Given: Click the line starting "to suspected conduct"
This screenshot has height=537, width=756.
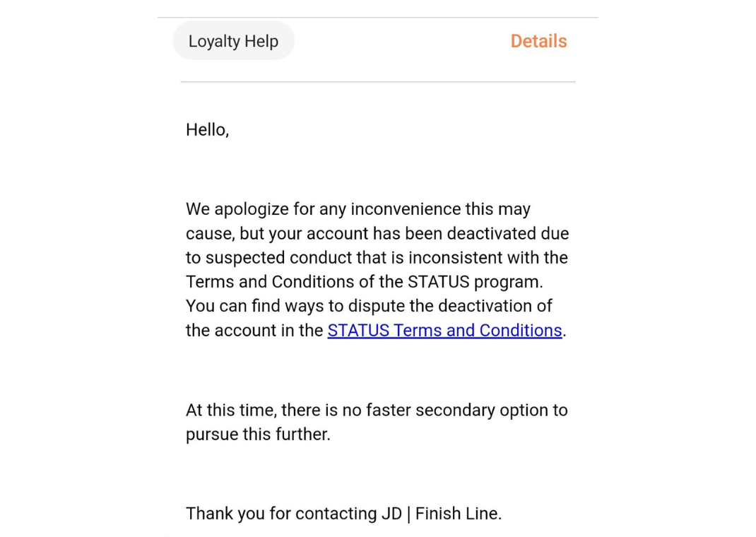Looking at the screenshot, I should tap(377, 258).
